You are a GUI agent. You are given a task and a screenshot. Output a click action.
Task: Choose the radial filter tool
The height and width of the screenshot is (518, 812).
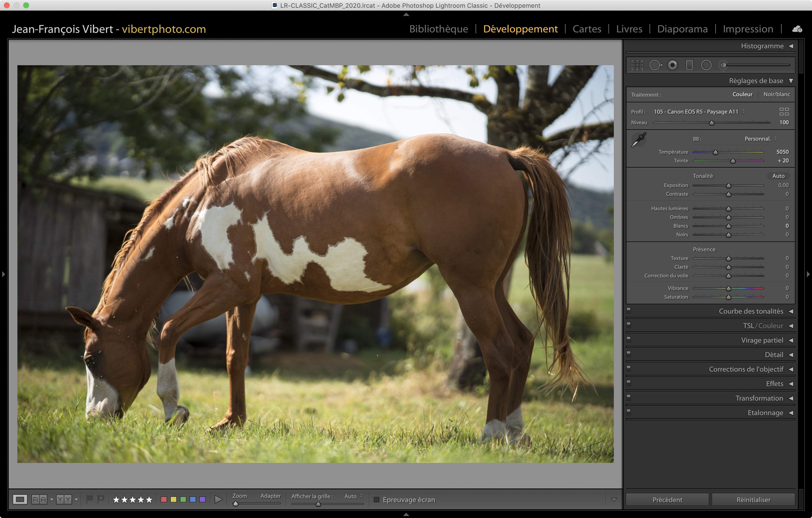(x=706, y=65)
